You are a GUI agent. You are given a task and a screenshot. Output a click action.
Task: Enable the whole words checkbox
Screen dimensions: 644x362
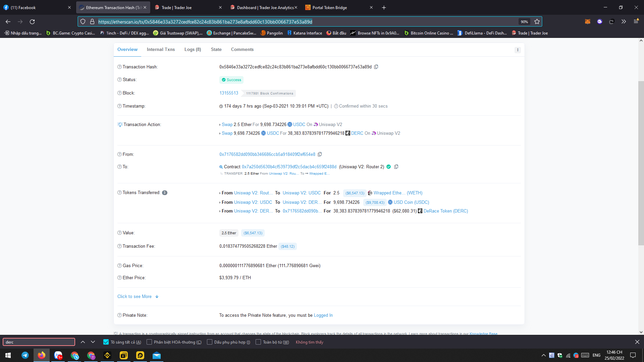click(x=258, y=342)
